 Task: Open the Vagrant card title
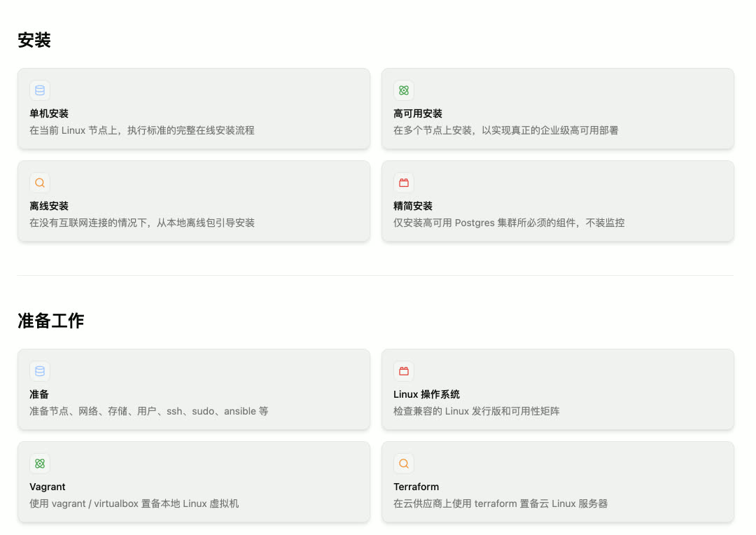point(48,487)
